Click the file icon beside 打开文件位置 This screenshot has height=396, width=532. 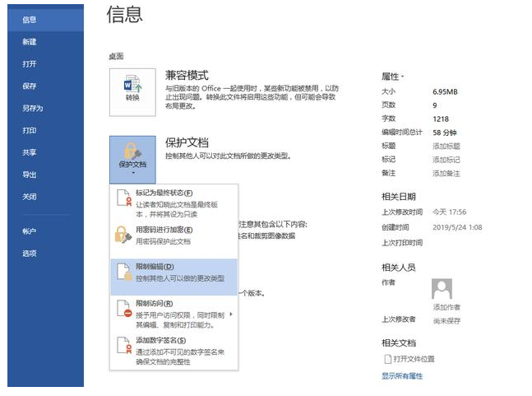[387, 359]
